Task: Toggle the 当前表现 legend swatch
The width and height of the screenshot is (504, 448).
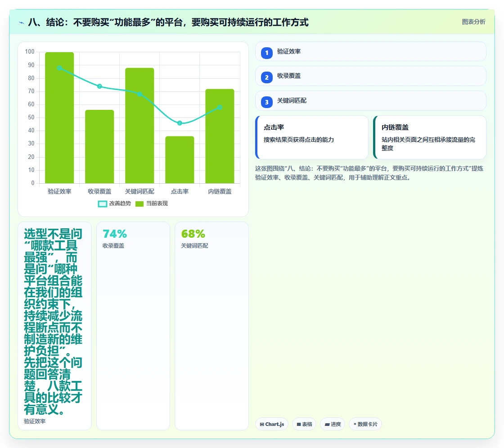Action: click(139, 204)
